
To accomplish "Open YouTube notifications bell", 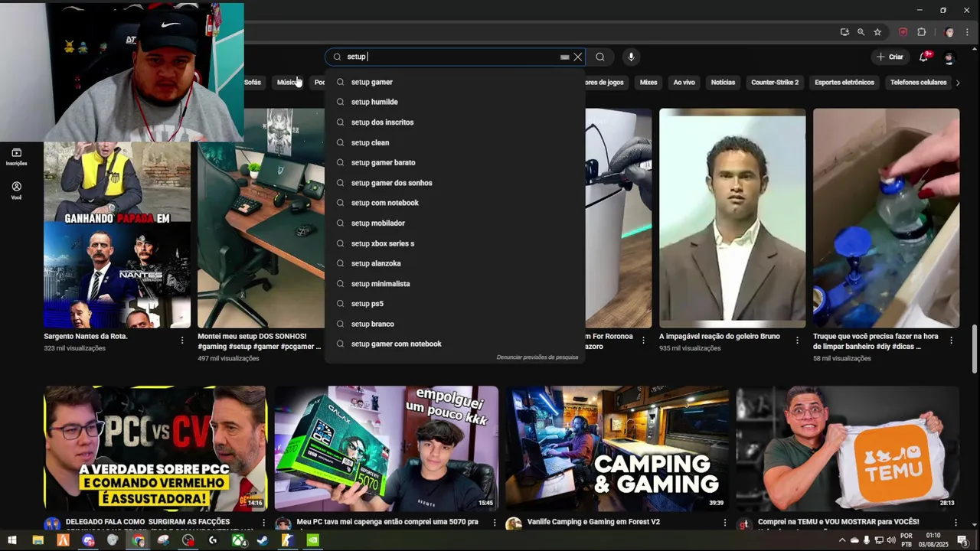I will tap(924, 57).
